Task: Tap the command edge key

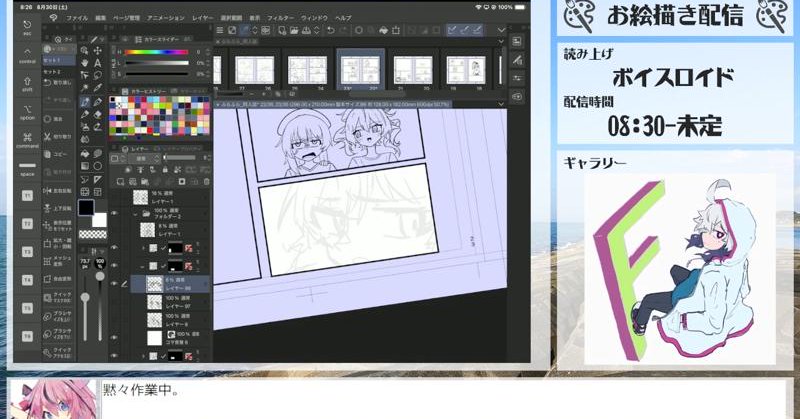Action: [x=27, y=139]
